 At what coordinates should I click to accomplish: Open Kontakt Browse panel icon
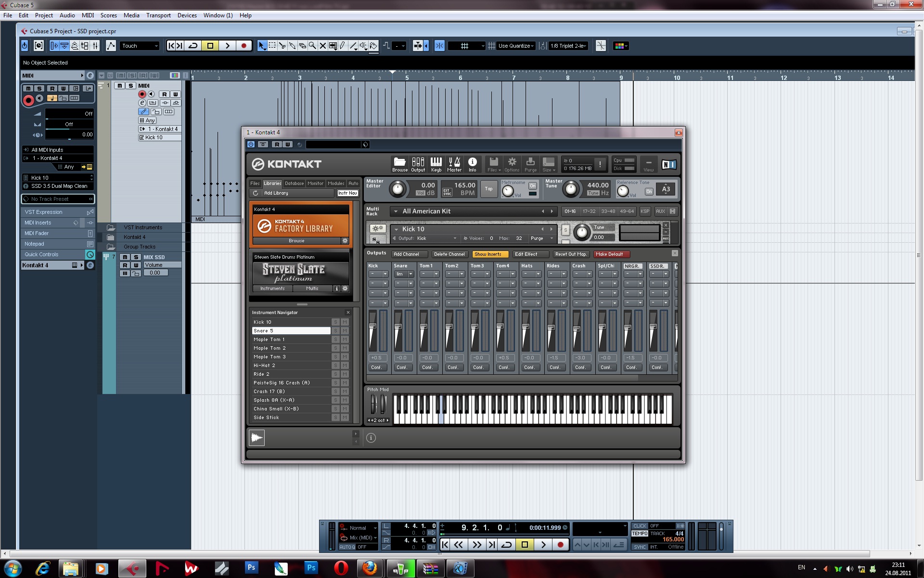tap(399, 164)
